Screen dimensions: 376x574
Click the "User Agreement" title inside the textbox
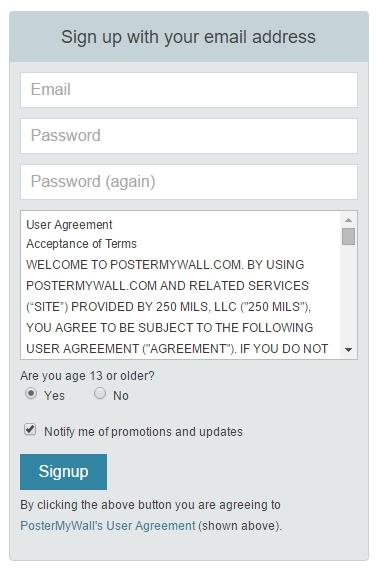point(69,224)
